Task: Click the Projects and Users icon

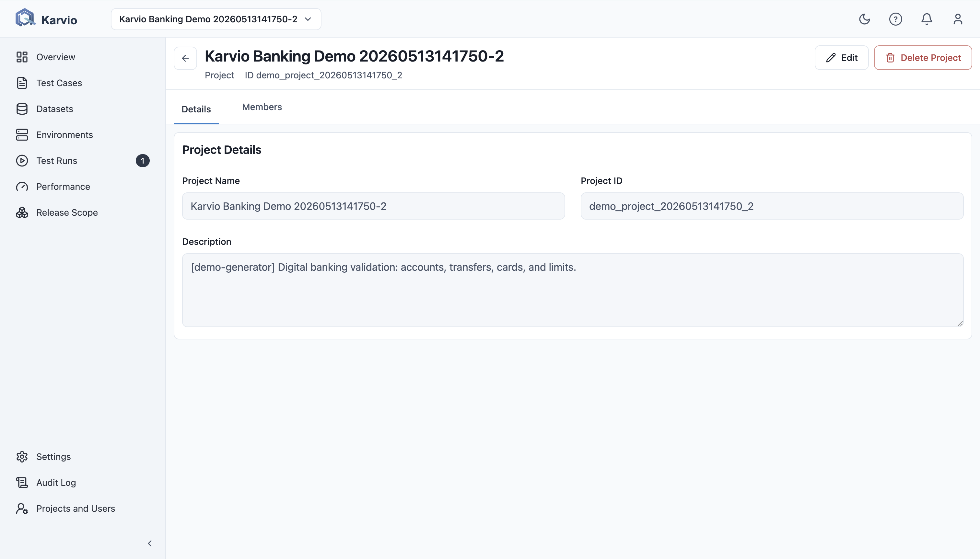Action: (x=22, y=508)
